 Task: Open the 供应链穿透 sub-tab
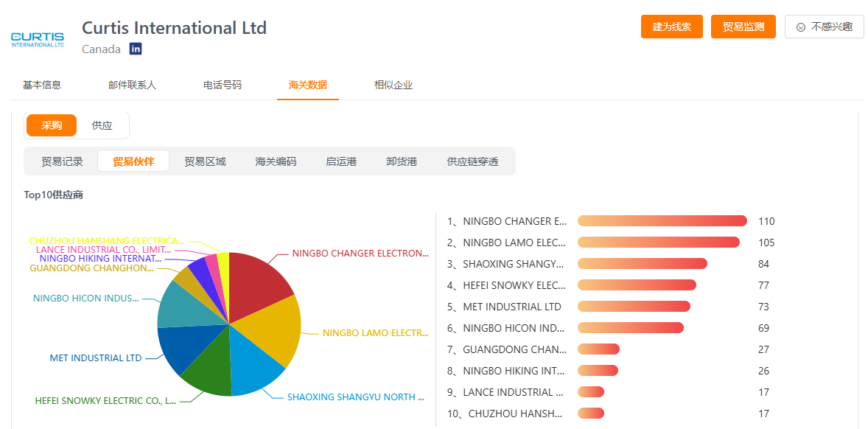click(473, 161)
